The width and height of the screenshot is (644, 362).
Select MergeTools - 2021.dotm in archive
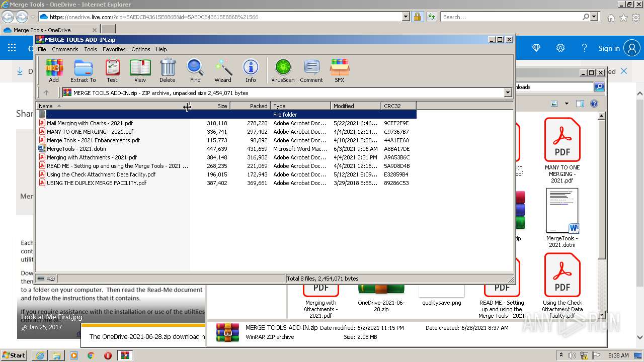coord(226,149)
